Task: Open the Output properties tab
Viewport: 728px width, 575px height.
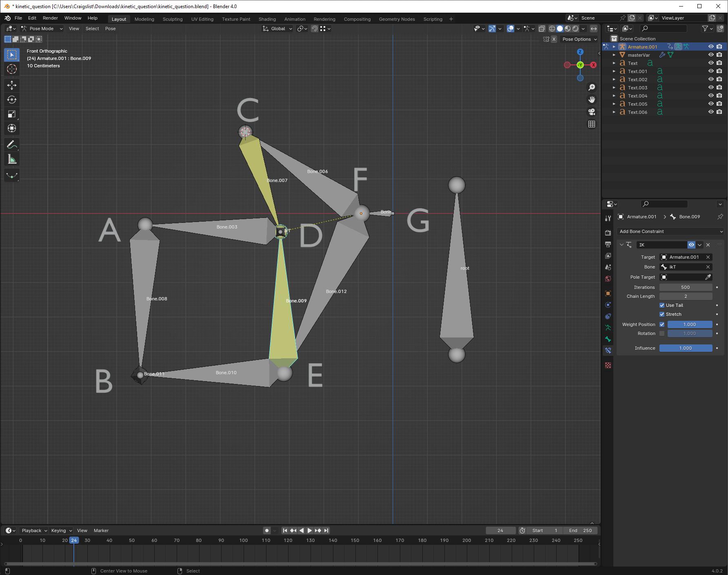Action: [x=608, y=244]
